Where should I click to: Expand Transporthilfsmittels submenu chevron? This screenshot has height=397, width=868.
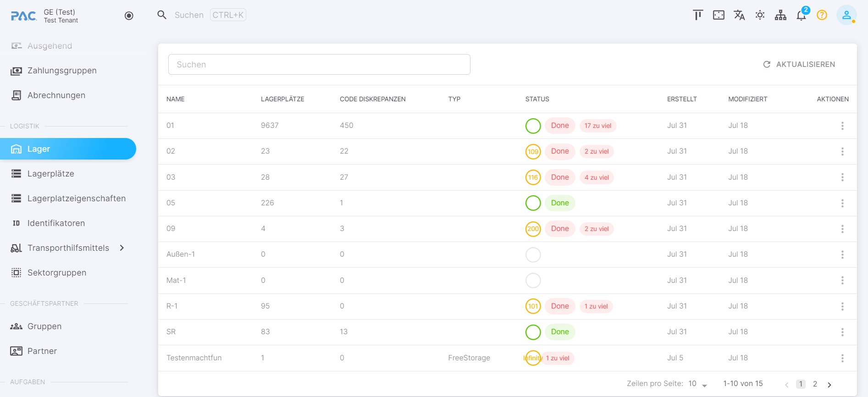coord(122,248)
